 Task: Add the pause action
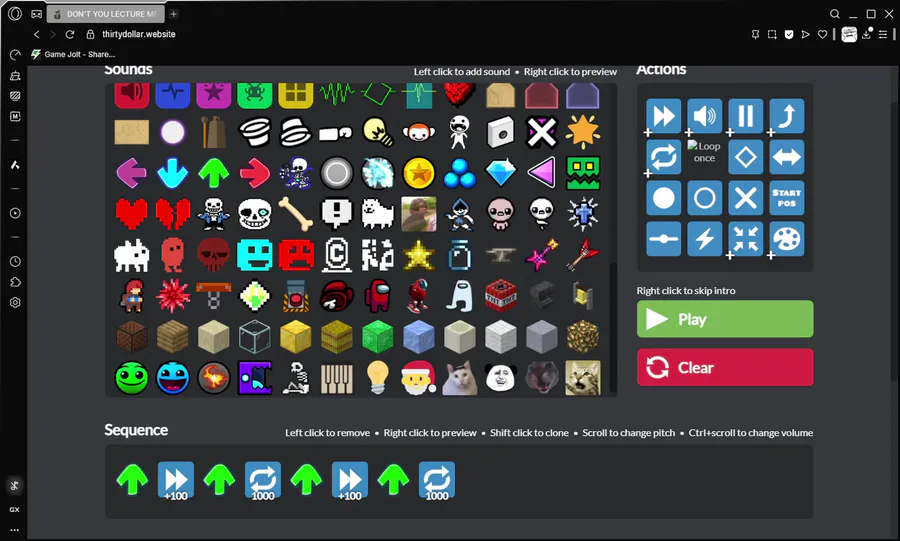click(746, 116)
